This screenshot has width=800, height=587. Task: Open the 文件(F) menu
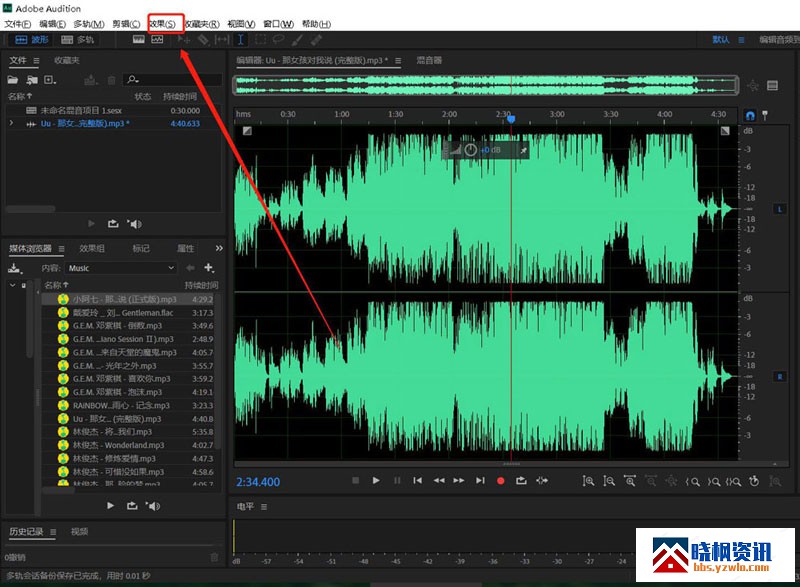pos(17,24)
